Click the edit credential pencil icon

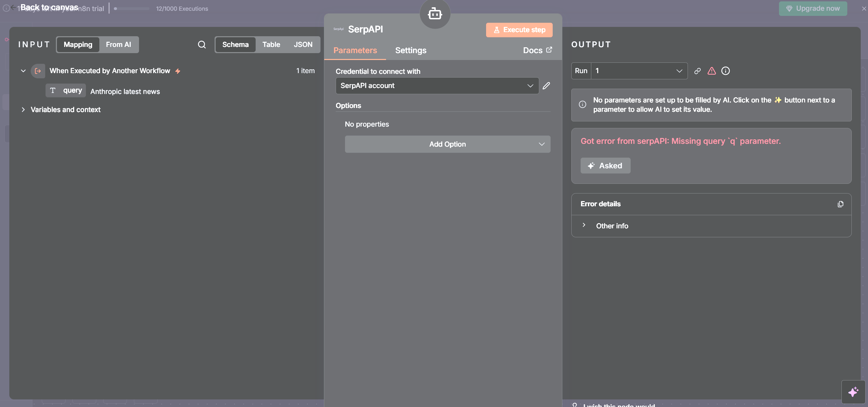(x=546, y=86)
